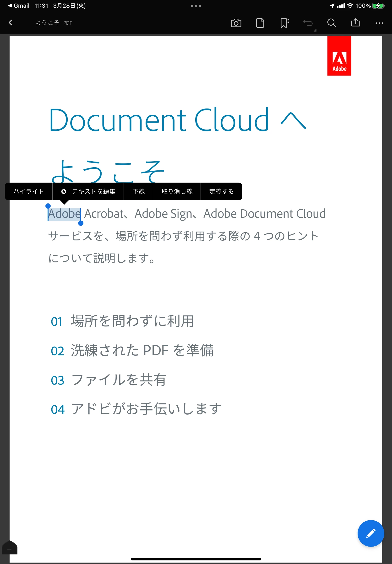Select ハイライト in the popup menu
392x564 pixels.
[x=29, y=191]
